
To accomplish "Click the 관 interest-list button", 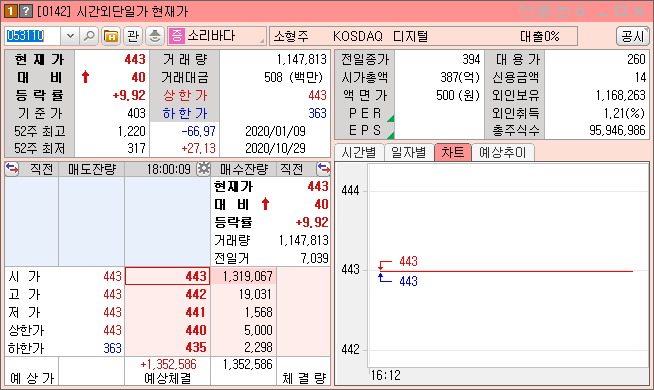I will pyautogui.click(x=133, y=36).
